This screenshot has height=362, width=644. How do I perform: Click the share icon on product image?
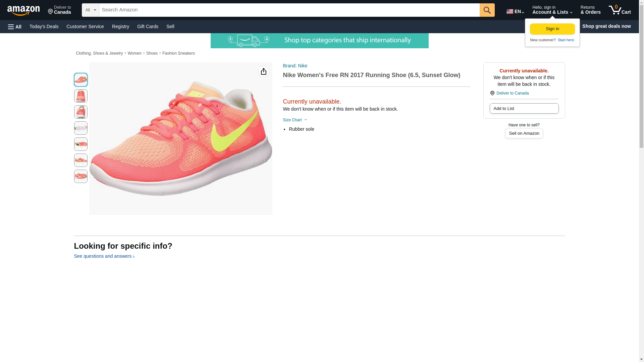(x=263, y=71)
